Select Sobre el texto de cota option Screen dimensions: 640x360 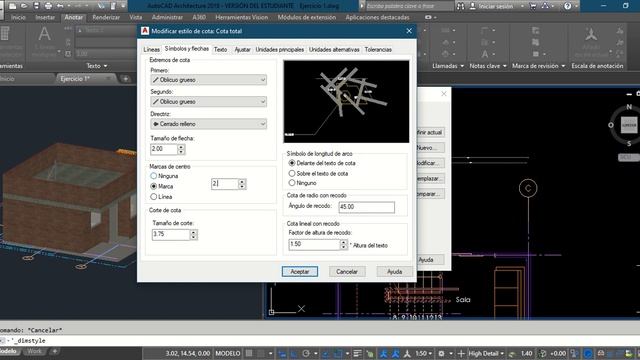point(292,173)
